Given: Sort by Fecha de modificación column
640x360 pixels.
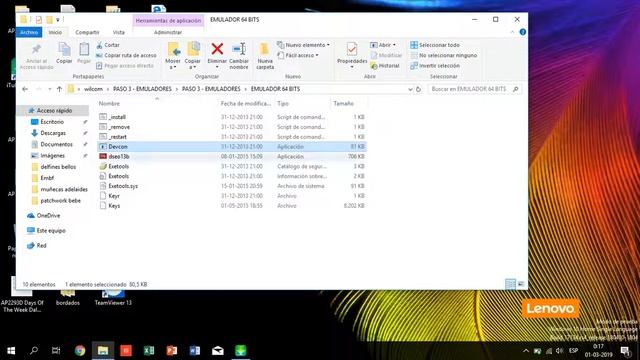Looking at the screenshot, I should 245,104.
